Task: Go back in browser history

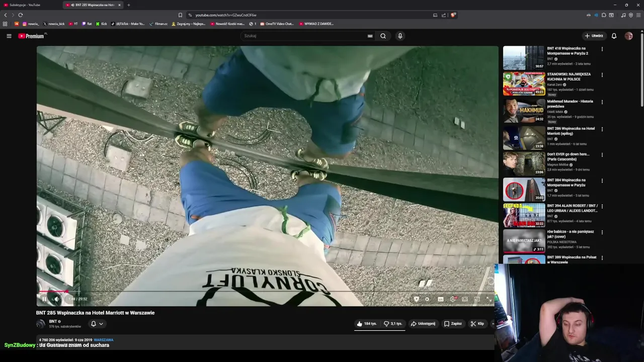Action: (x=6, y=15)
